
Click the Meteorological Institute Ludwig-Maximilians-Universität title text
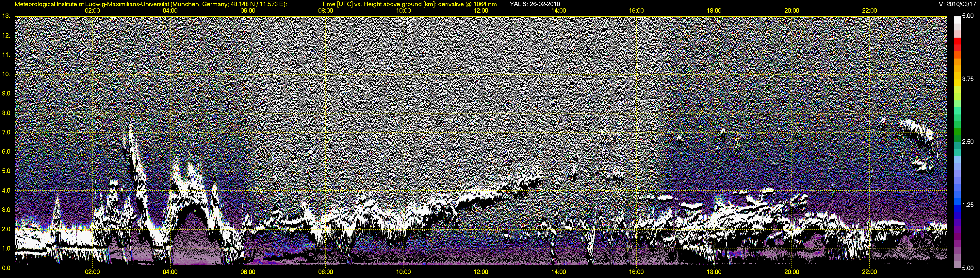pos(151,4)
